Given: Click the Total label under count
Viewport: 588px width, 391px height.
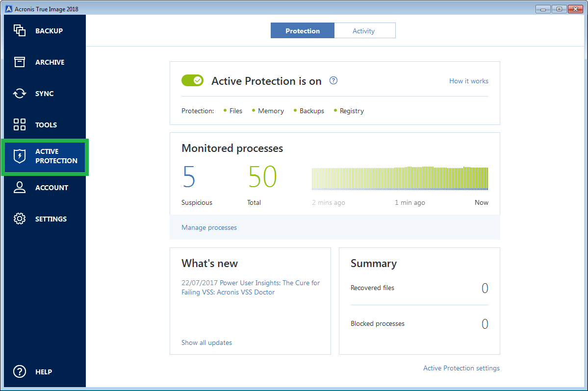Looking at the screenshot, I should 254,203.
